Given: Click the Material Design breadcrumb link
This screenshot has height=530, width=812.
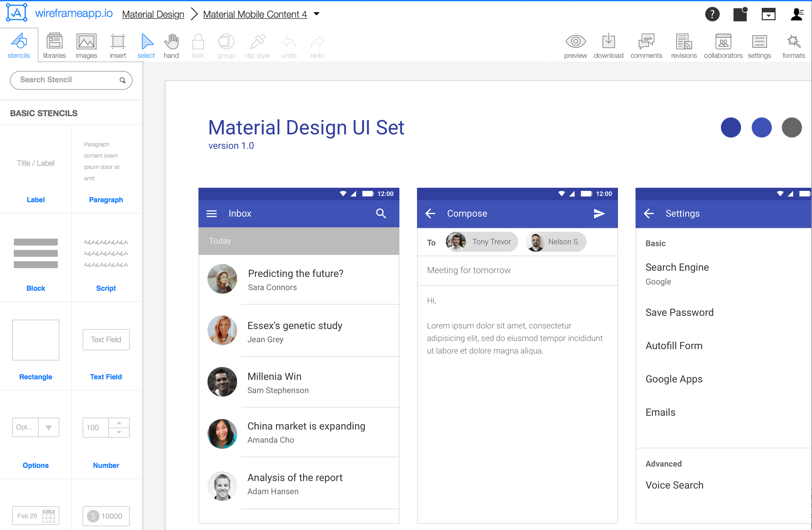Looking at the screenshot, I should pyautogui.click(x=153, y=14).
